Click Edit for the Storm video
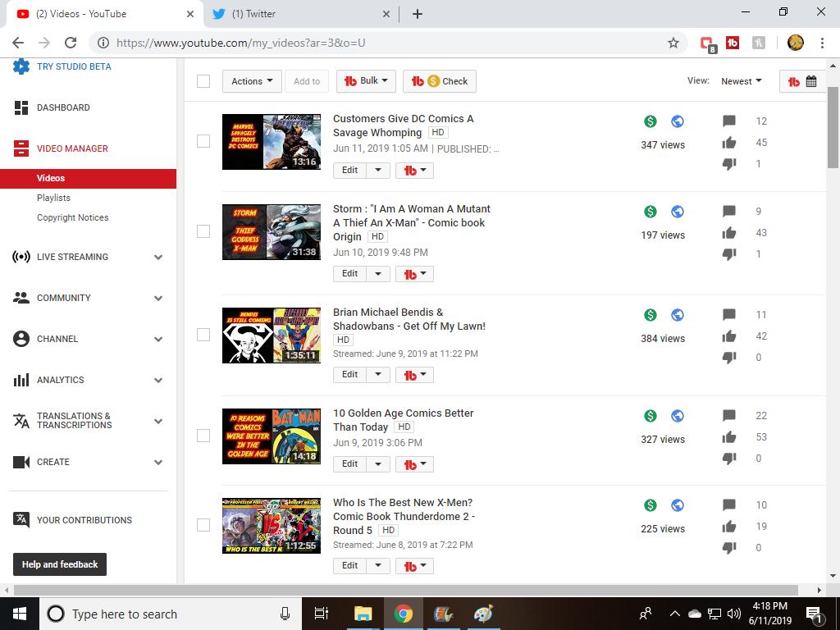Viewport: 840px width, 630px height. pos(349,274)
